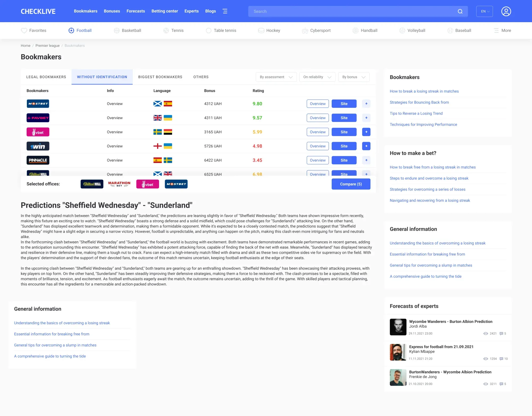Click the Mostbet rating value 9.80
This screenshot has width=532, height=416.
pos(257,104)
